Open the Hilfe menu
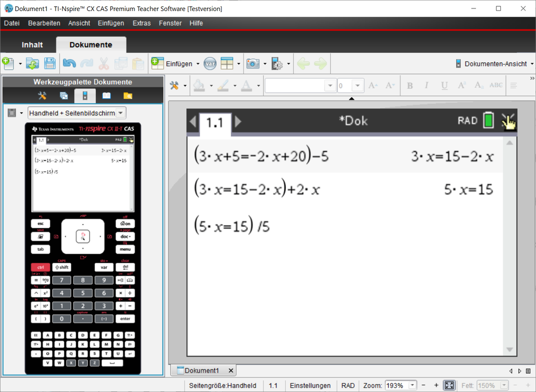 pos(196,23)
